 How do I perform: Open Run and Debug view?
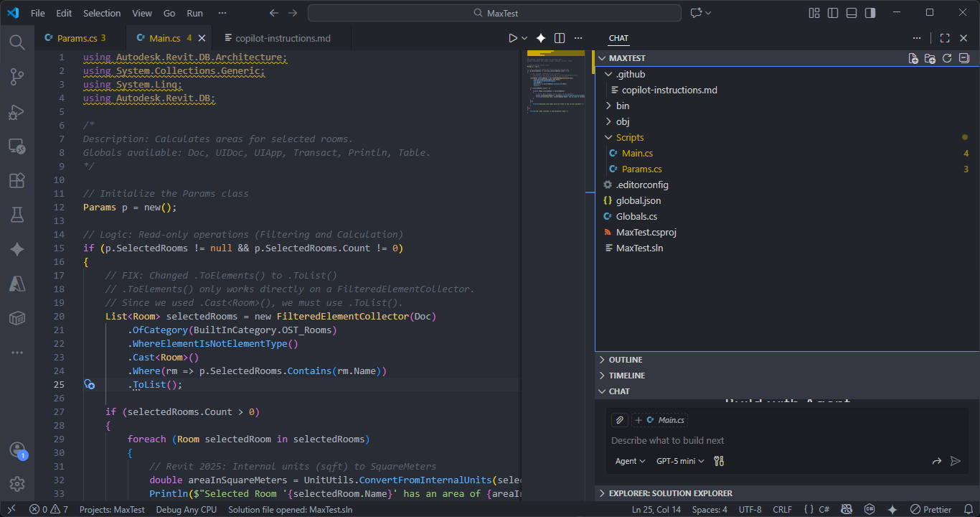(17, 111)
